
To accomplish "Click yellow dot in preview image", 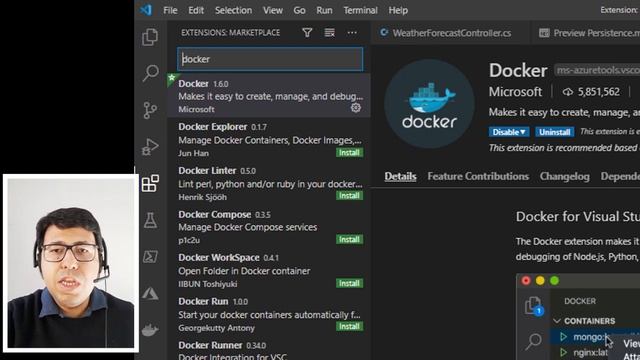I will pos(540,280).
